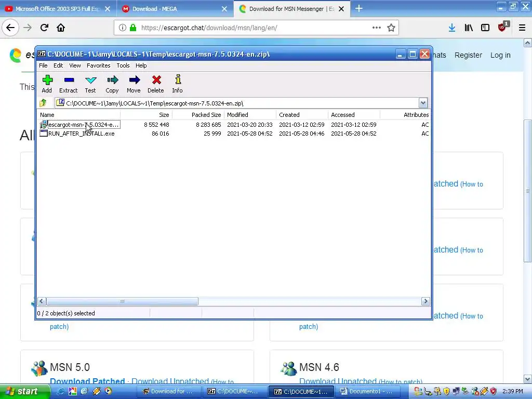532x399 pixels.
Task: Select the Copy toolbar icon
Action: (112, 84)
